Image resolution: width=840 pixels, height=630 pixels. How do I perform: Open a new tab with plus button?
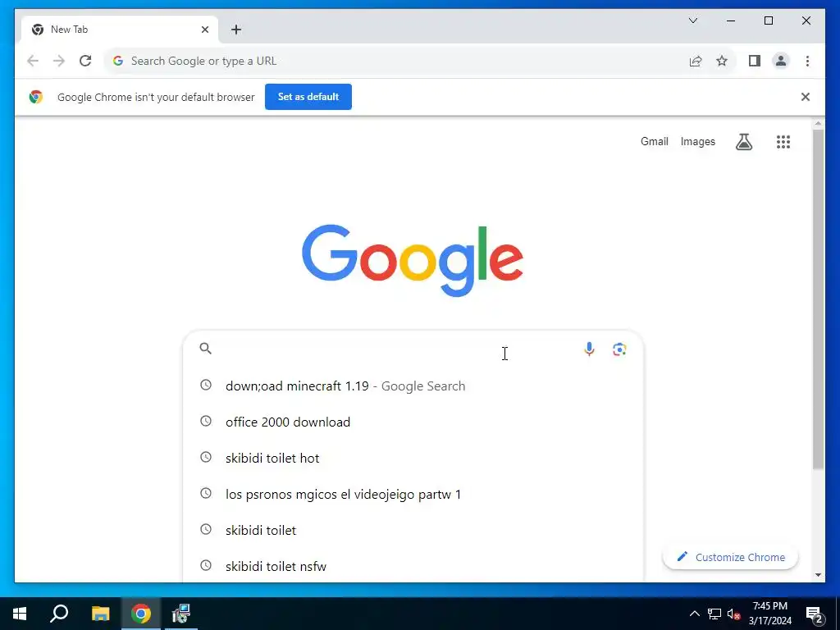coord(236,30)
